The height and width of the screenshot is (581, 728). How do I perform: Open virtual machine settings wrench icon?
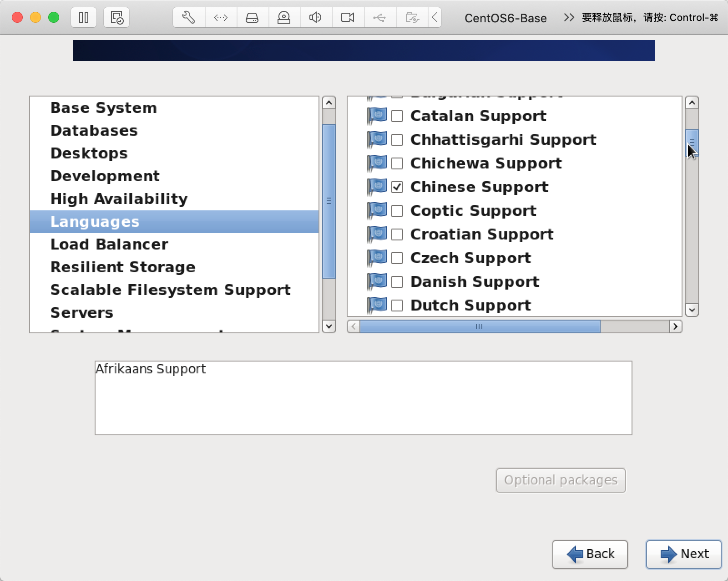point(188,18)
